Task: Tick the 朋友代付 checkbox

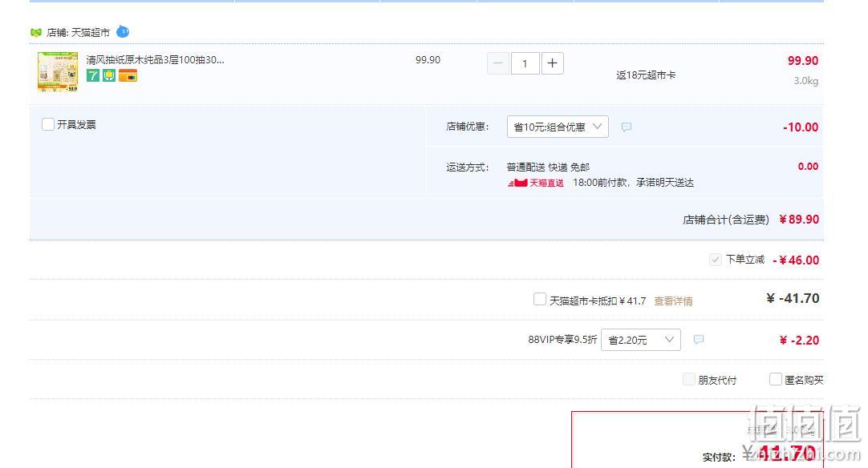Action: click(x=688, y=380)
